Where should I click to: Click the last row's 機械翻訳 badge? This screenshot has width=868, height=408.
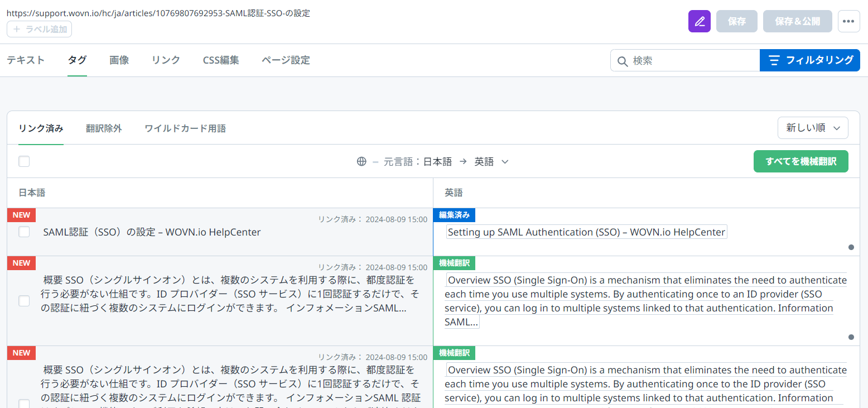[454, 353]
